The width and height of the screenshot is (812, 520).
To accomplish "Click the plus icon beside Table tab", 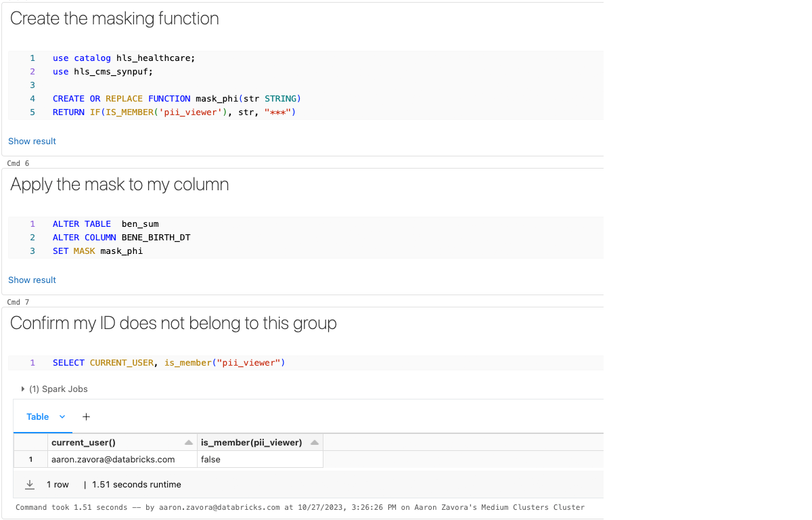I will (86, 417).
